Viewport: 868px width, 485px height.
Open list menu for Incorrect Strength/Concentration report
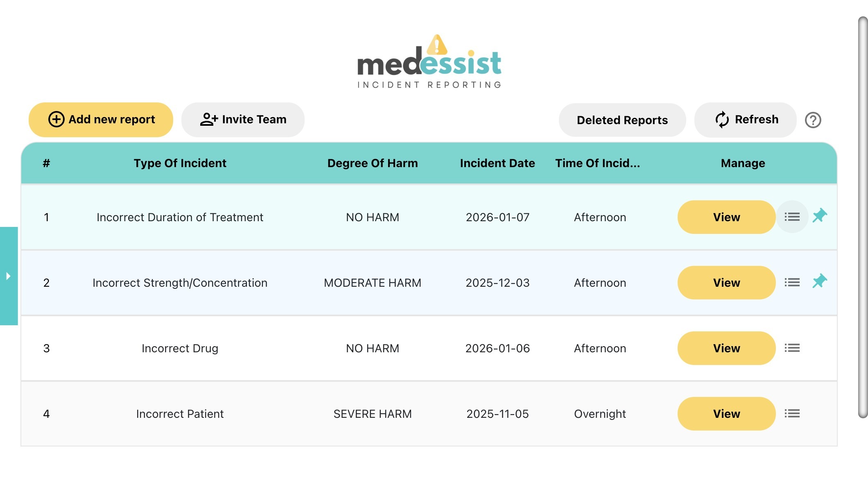(x=792, y=283)
